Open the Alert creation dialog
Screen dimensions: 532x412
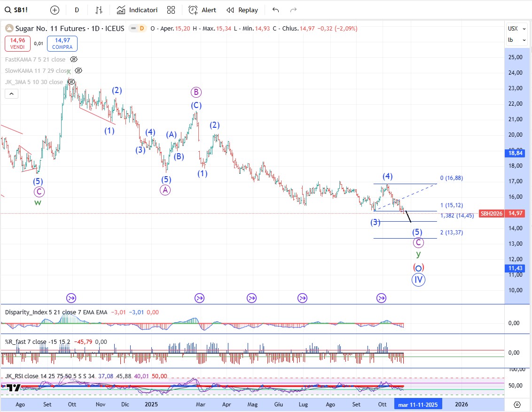tap(203, 10)
